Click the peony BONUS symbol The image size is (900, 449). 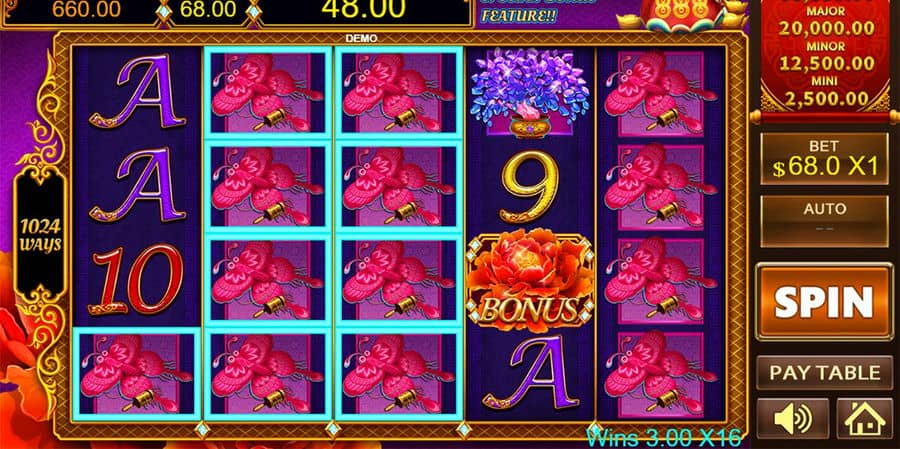(530, 281)
